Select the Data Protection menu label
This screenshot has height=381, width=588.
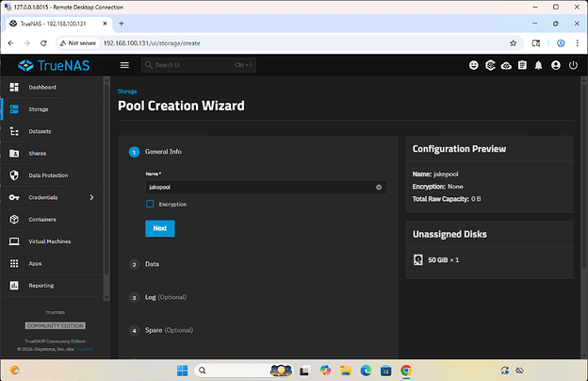click(48, 175)
